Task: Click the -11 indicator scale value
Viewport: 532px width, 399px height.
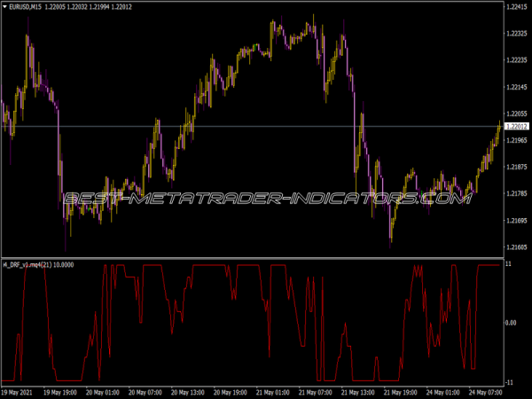Action: coord(509,380)
